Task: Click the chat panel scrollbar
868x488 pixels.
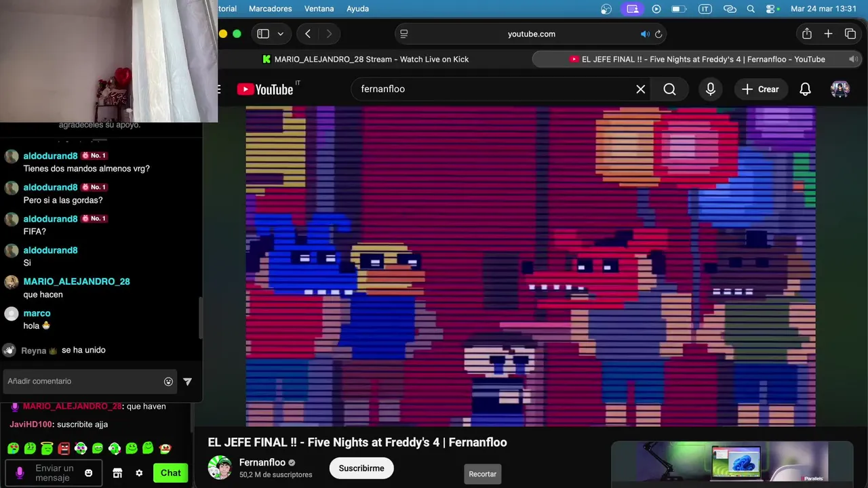Action: tap(200, 317)
